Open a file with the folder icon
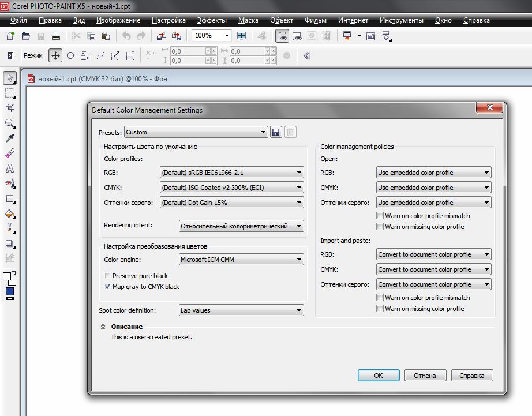The width and height of the screenshot is (532, 416). 26,36
